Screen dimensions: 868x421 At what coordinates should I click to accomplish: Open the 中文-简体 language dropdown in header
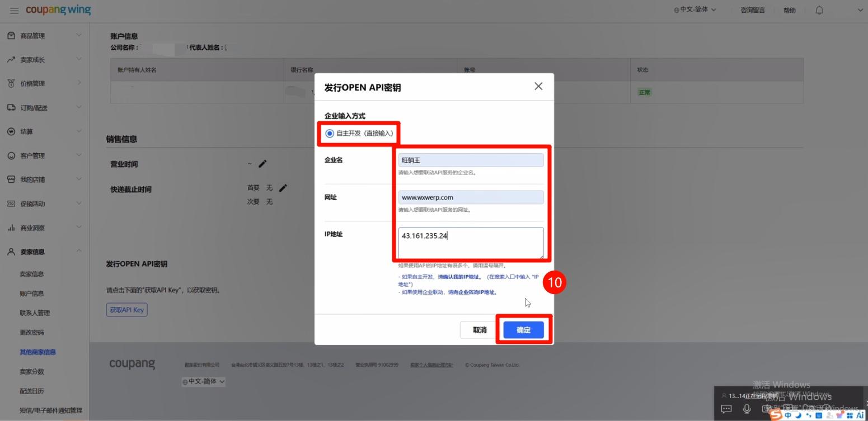coord(695,10)
